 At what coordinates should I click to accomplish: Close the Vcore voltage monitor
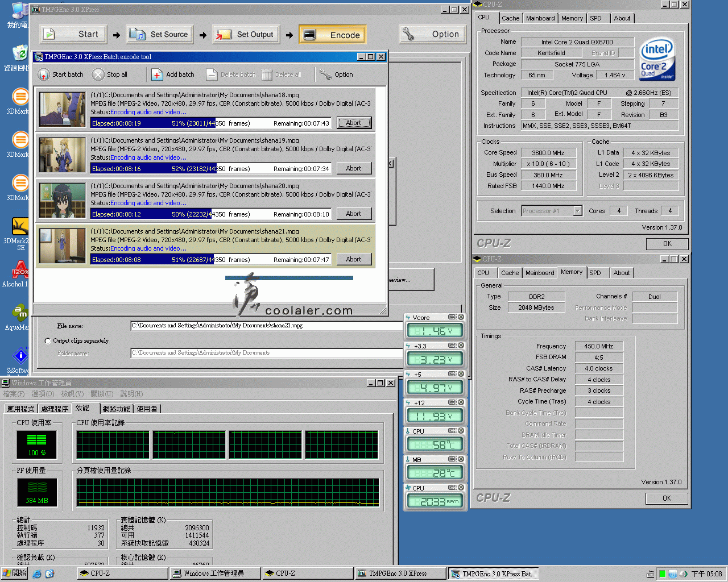coord(461,317)
